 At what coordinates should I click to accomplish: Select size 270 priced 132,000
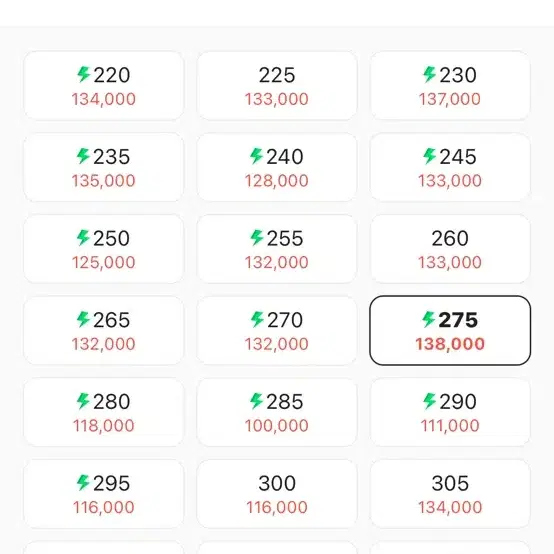point(277,331)
